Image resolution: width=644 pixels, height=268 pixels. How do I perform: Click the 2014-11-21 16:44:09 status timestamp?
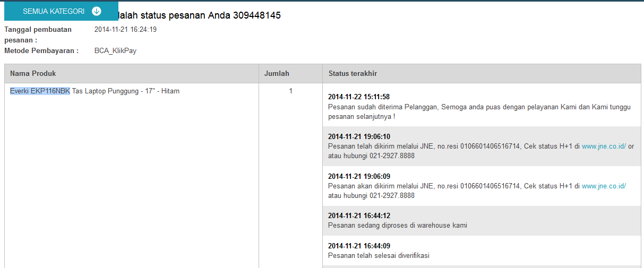(359, 246)
